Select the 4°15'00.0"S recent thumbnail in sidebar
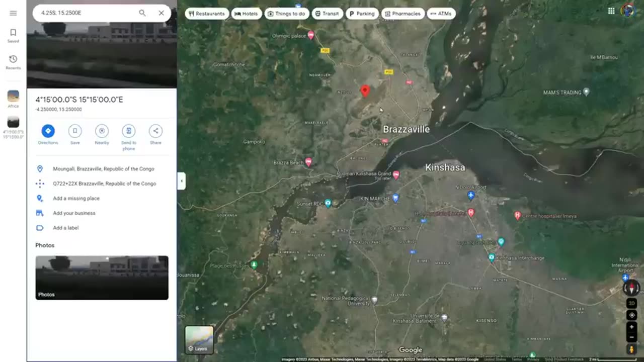 coord(13,128)
